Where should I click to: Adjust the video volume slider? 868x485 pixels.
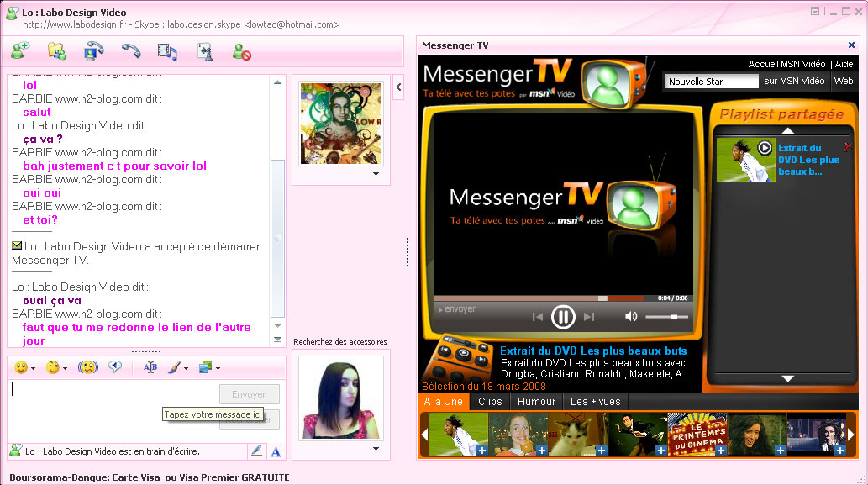(x=668, y=317)
